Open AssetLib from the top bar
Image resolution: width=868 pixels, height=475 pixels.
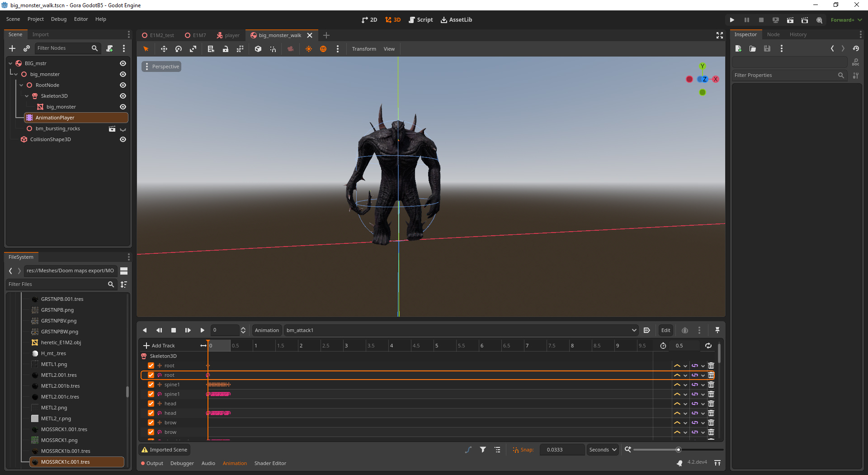456,19
